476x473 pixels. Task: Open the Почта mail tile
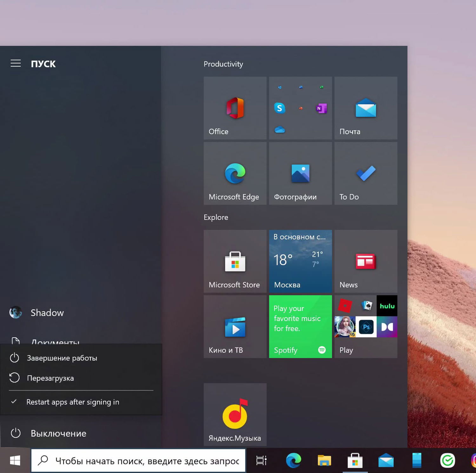coord(366,108)
